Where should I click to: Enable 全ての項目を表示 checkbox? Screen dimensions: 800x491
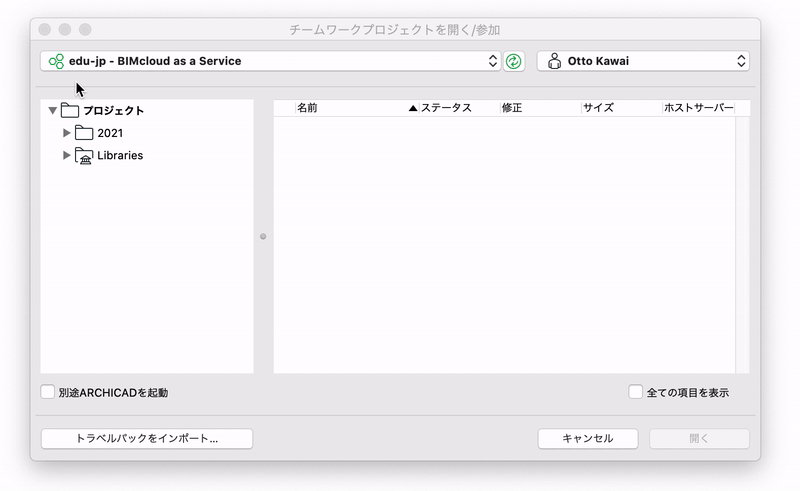click(x=635, y=392)
